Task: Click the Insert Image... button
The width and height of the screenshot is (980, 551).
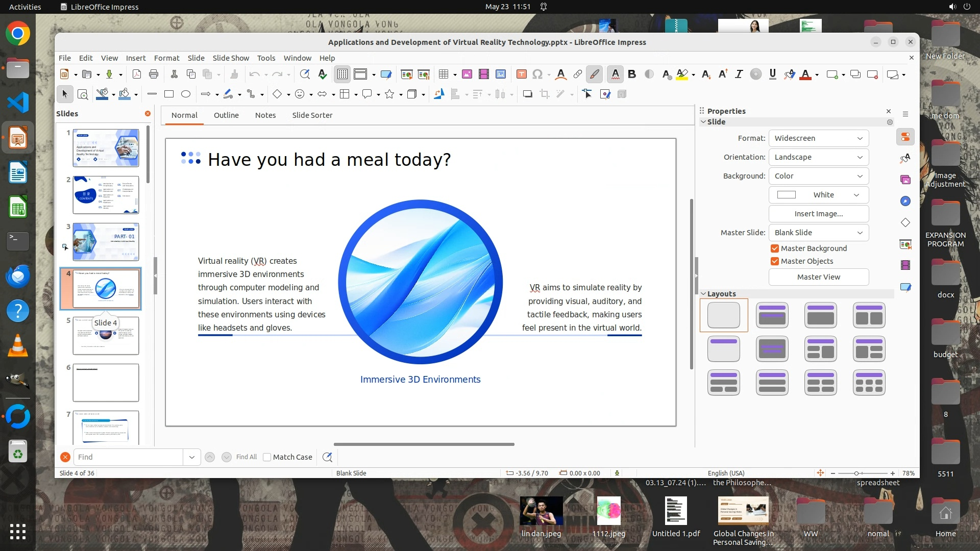Action: pyautogui.click(x=818, y=214)
